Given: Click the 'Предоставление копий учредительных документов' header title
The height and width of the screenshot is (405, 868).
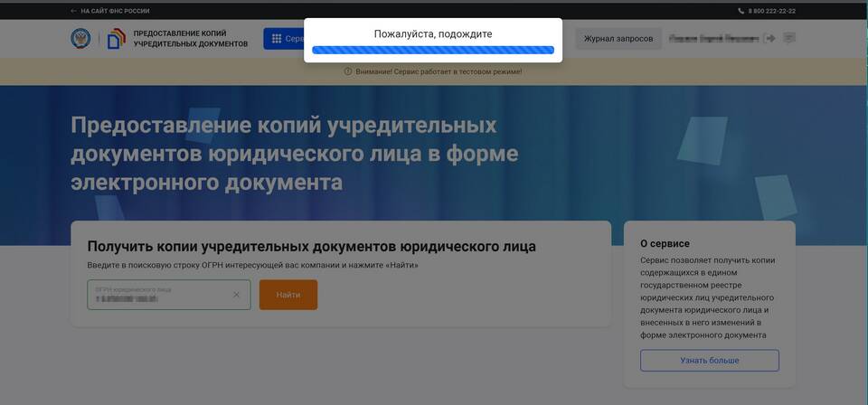Looking at the screenshot, I should pos(190,39).
